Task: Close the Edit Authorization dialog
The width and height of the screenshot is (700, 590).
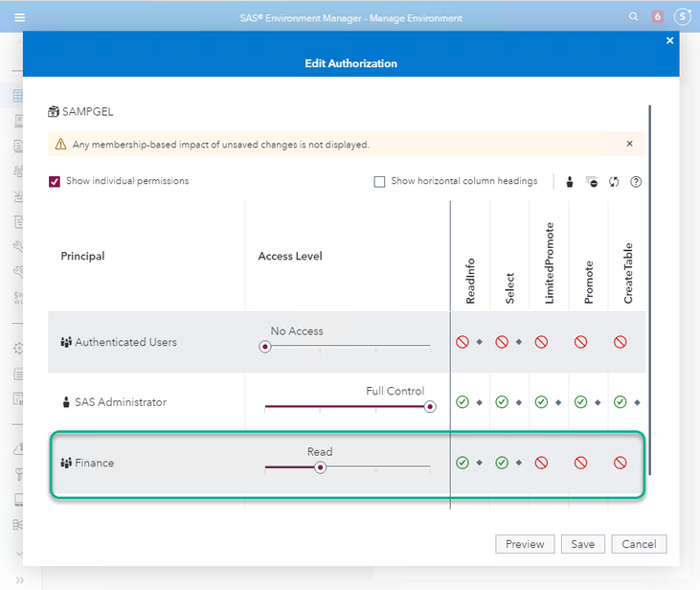Action: (x=669, y=40)
